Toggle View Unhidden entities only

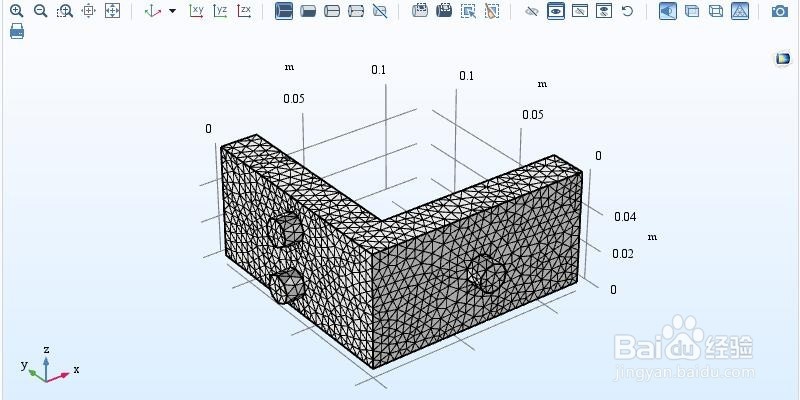pyautogui.click(x=556, y=11)
